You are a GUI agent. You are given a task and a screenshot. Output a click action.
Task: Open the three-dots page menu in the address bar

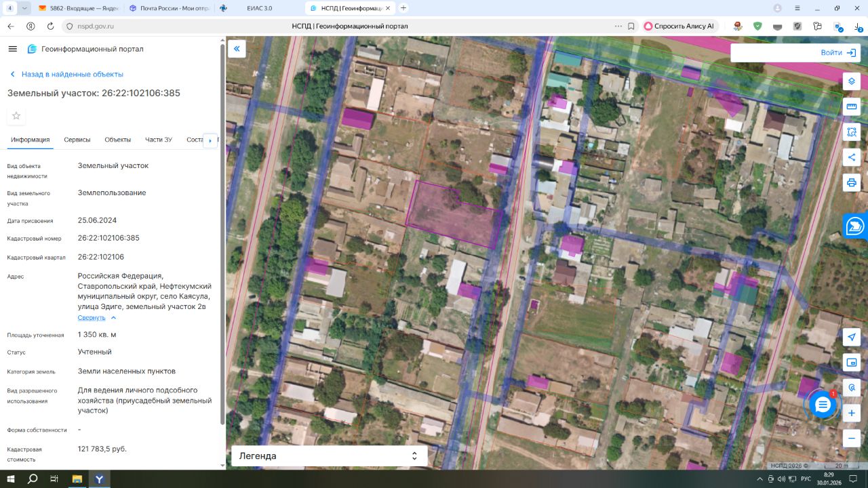(x=618, y=26)
